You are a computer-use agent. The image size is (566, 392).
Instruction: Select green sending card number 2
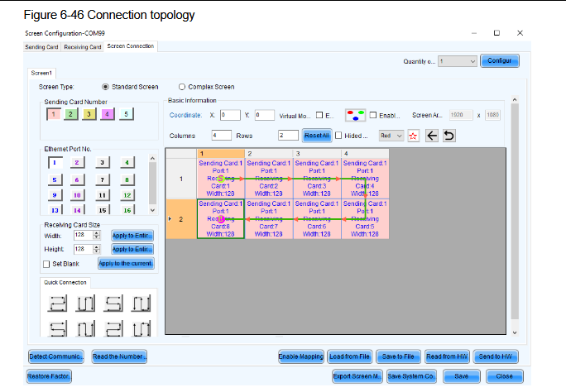tap(71, 114)
